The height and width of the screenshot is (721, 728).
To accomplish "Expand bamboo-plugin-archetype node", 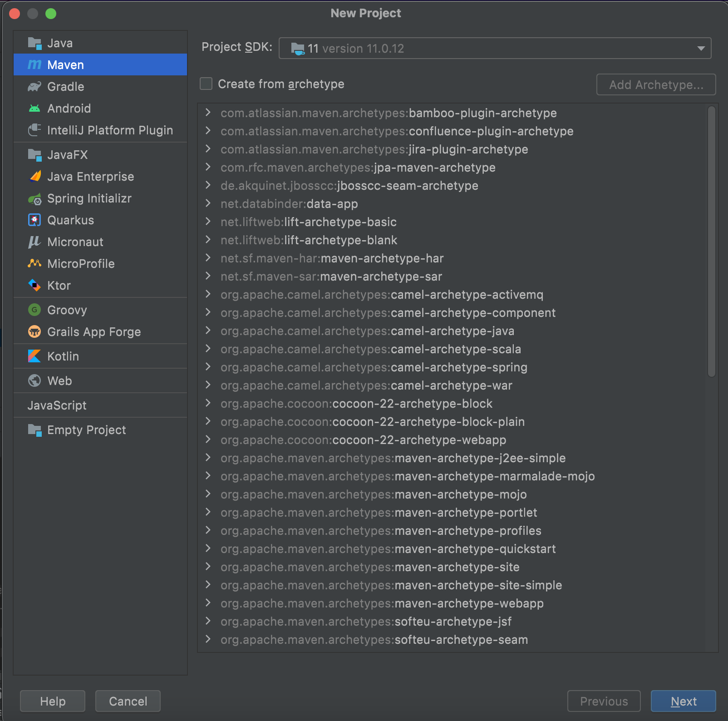I will pyautogui.click(x=208, y=113).
